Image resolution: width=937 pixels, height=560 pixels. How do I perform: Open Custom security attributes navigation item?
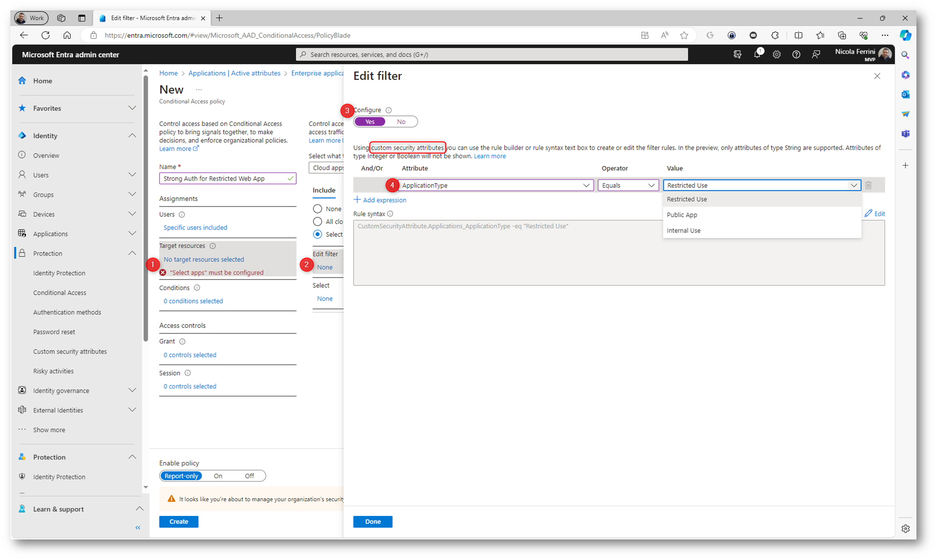coord(70,351)
